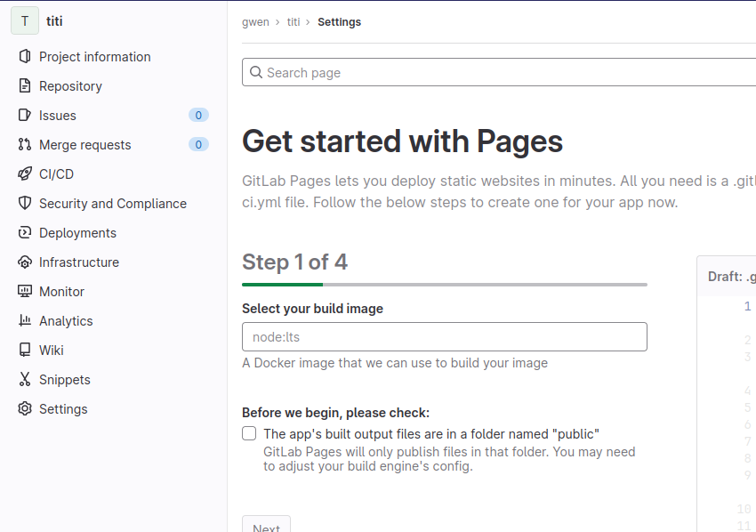Go to gwen in the breadcrumb

255,22
